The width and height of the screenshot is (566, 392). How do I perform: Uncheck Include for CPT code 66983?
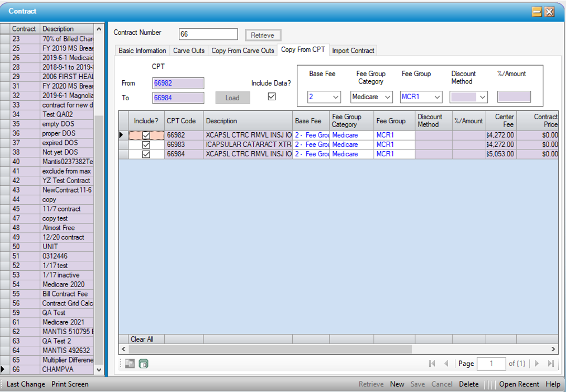click(146, 145)
